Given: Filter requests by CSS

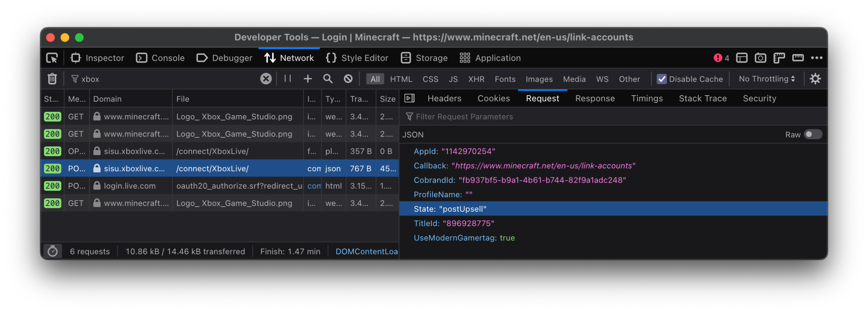Looking at the screenshot, I should [430, 79].
